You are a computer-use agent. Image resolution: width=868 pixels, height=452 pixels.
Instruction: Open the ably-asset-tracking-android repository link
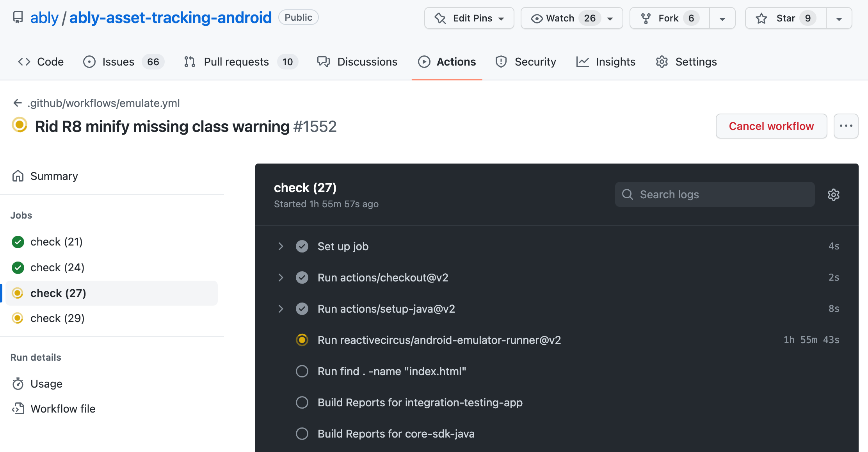(x=170, y=17)
